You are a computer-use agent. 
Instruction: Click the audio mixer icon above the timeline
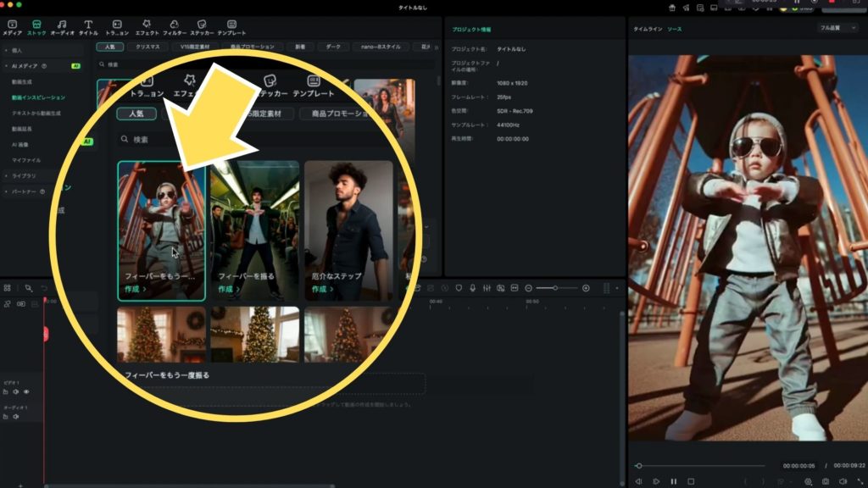487,288
